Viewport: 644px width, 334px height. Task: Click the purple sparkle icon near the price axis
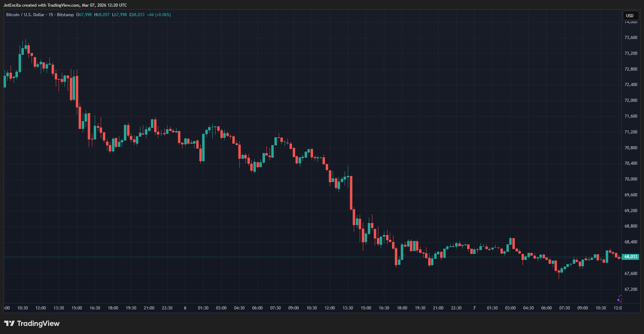[x=620, y=299]
